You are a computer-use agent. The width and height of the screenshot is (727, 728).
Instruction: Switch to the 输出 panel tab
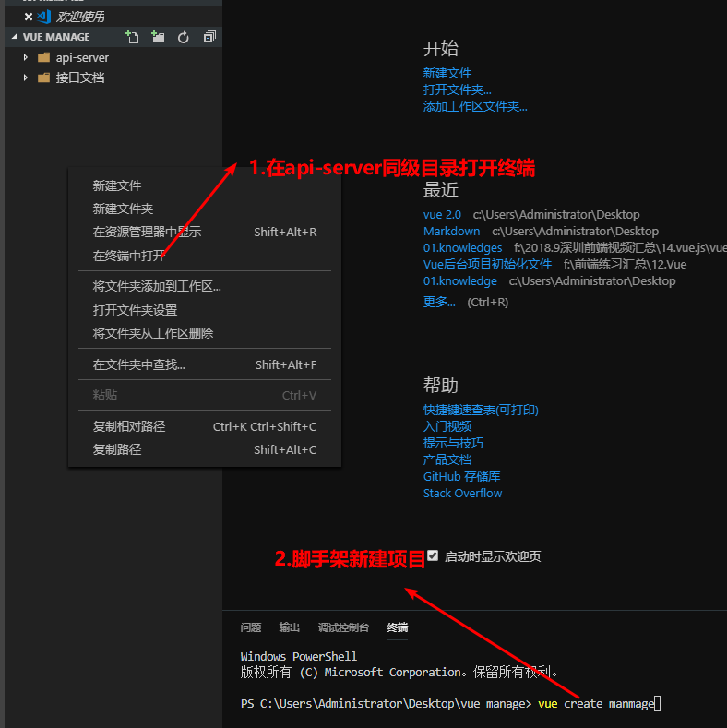289,627
